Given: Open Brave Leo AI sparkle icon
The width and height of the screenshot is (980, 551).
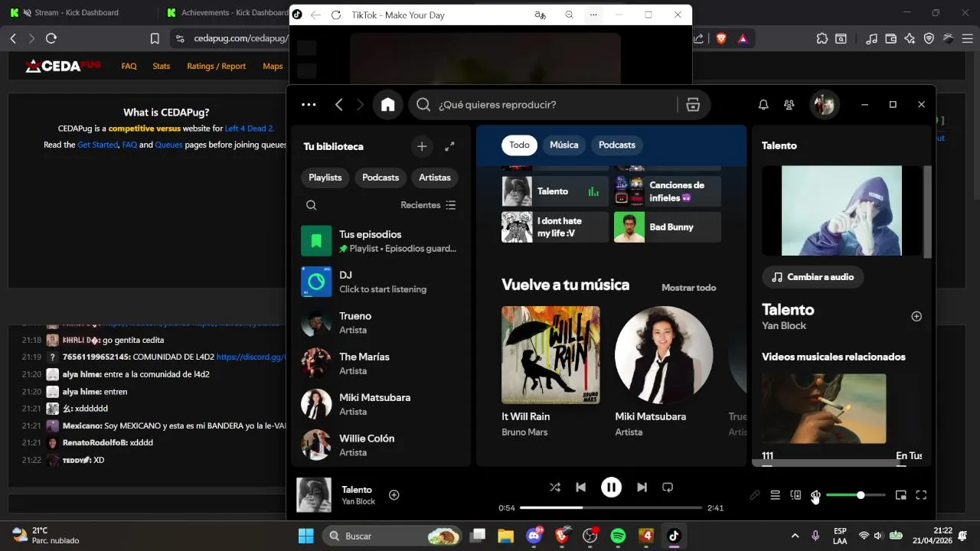Looking at the screenshot, I should coord(910,38).
